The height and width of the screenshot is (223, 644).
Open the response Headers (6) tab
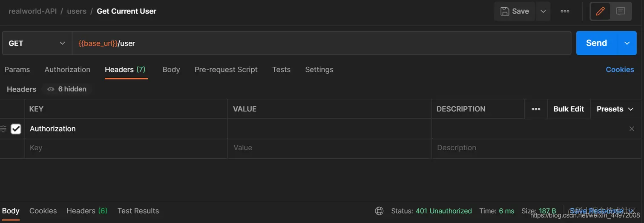[87, 211]
